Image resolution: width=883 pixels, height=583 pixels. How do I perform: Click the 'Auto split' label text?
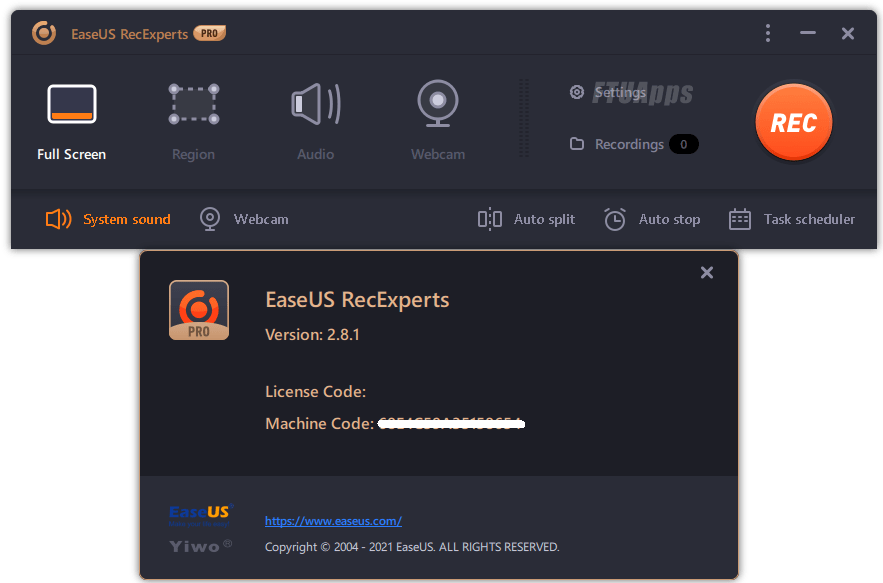click(x=545, y=219)
